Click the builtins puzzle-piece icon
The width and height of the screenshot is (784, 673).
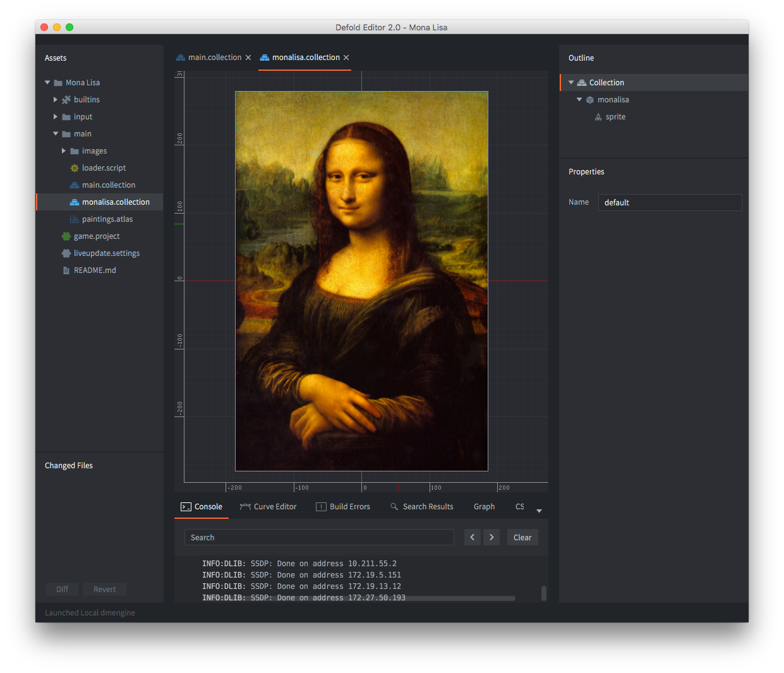coord(66,99)
